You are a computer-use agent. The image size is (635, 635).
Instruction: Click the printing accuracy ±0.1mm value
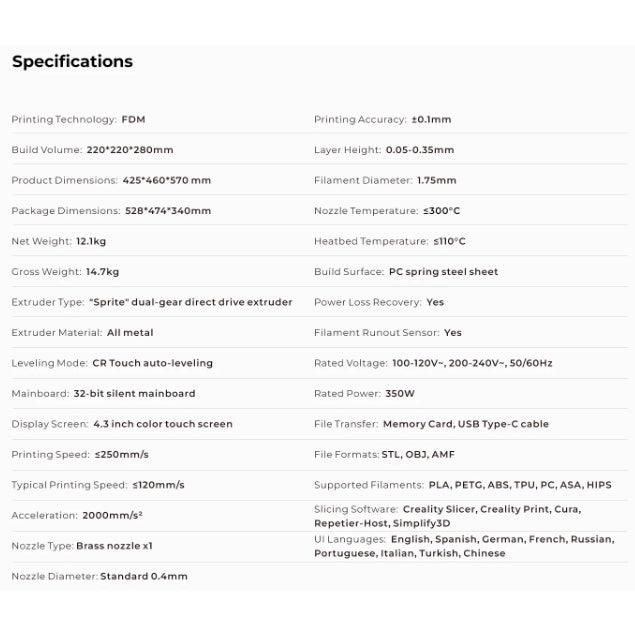(431, 120)
